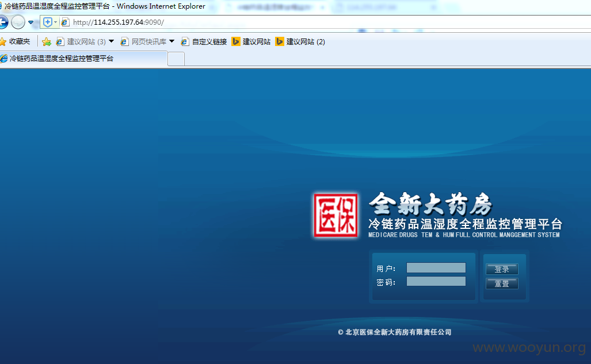The height and width of the screenshot is (364, 591).
Task: Open a new blank tab
Action: click(176, 59)
